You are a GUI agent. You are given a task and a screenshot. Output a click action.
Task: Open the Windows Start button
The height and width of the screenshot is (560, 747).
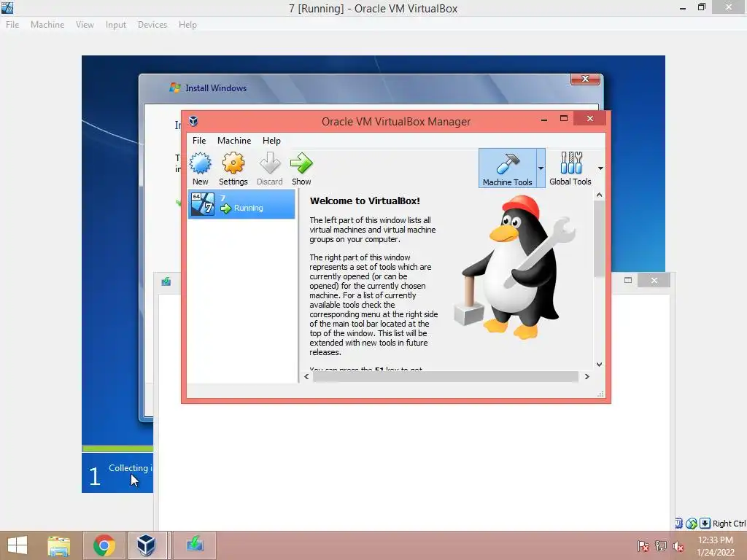pyautogui.click(x=18, y=545)
